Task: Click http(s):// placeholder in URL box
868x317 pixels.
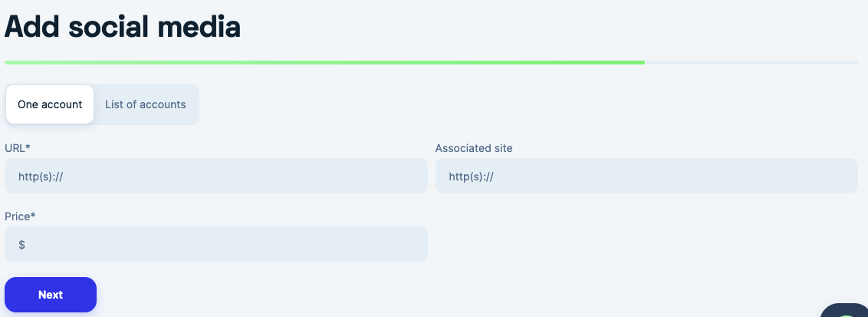Action: (x=41, y=177)
